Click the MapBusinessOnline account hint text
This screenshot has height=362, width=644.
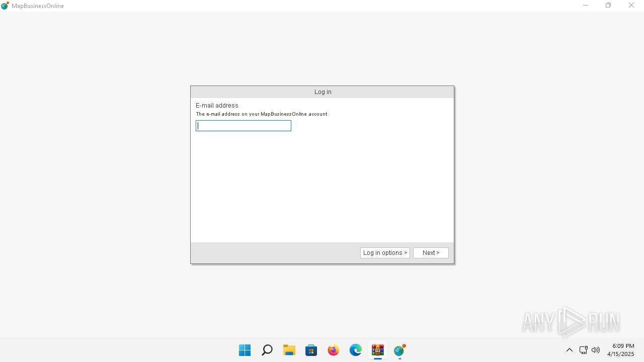[x=262, y=114]
